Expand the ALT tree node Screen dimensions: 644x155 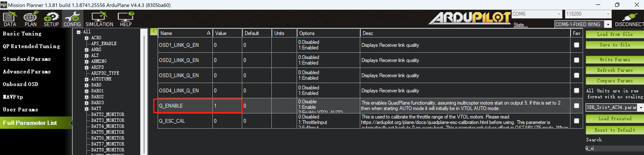point(87,56)
